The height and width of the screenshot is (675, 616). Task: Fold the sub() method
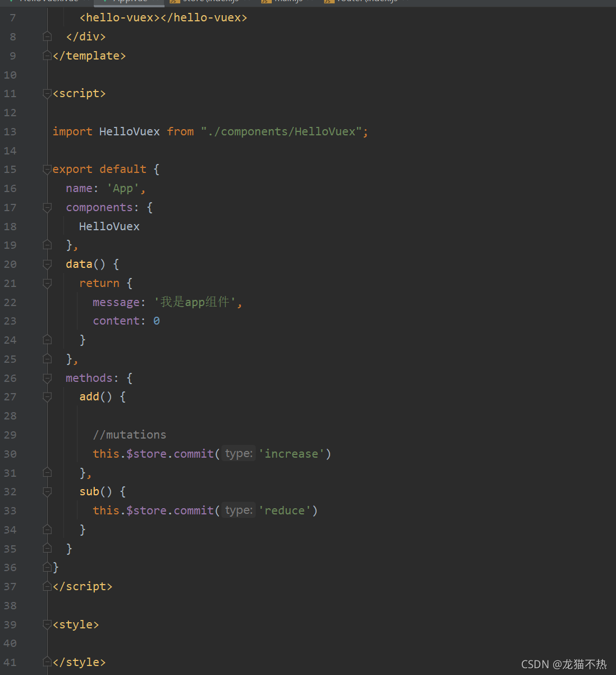click(47, 492)
